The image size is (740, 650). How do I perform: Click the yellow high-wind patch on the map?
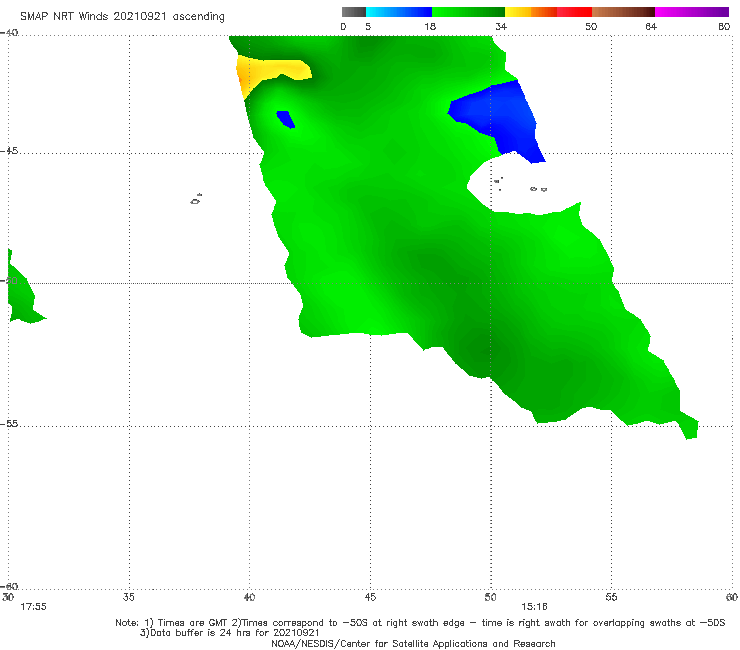pyautogui.click(x=267, y=71)
